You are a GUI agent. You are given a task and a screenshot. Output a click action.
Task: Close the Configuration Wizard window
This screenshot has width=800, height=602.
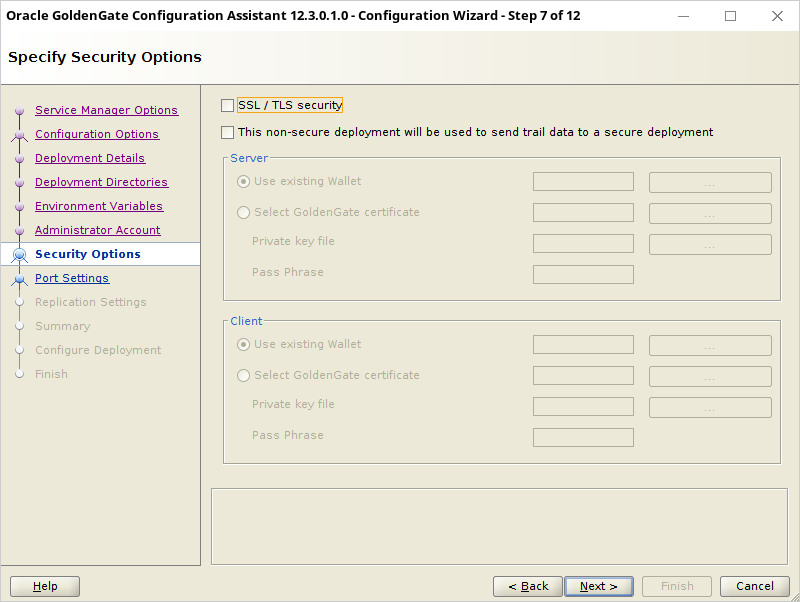[777, 16]
